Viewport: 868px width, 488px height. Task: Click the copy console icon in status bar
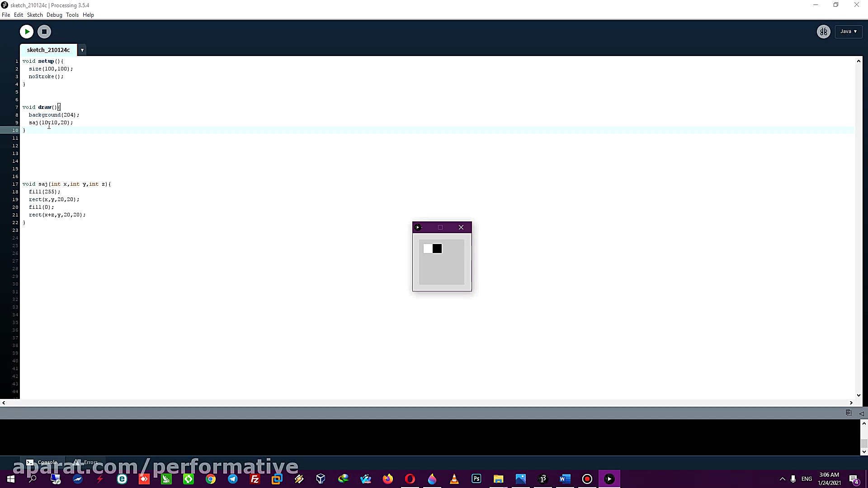849,413
